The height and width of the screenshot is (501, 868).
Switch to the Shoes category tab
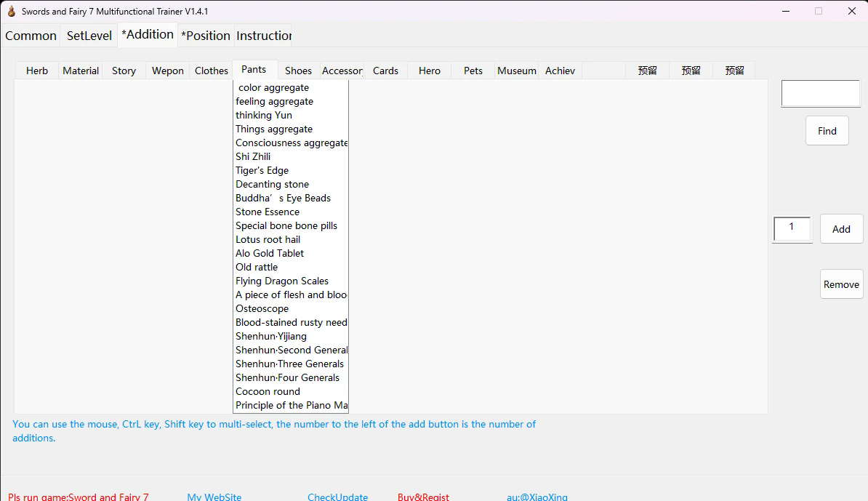(x=298, y=71)
